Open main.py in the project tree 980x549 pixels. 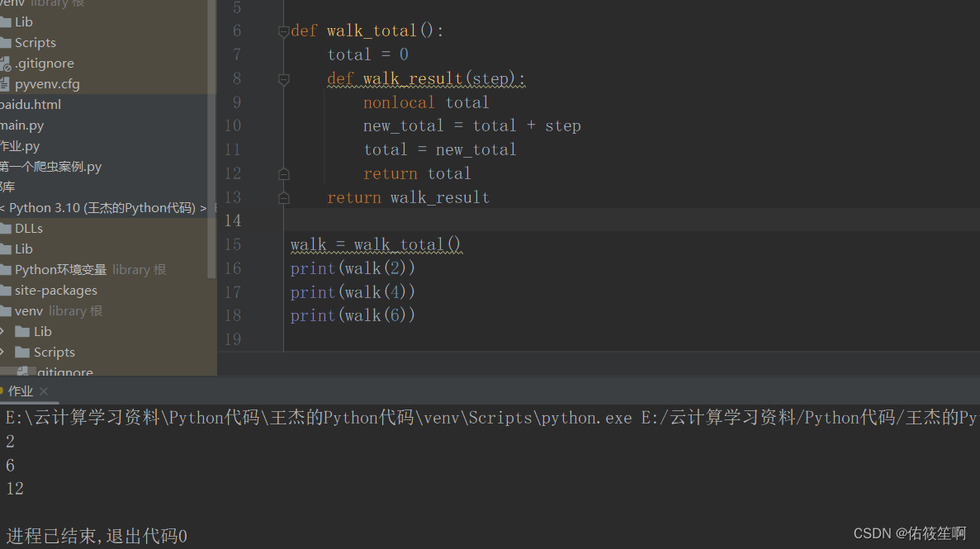click(x=21, y=125)
